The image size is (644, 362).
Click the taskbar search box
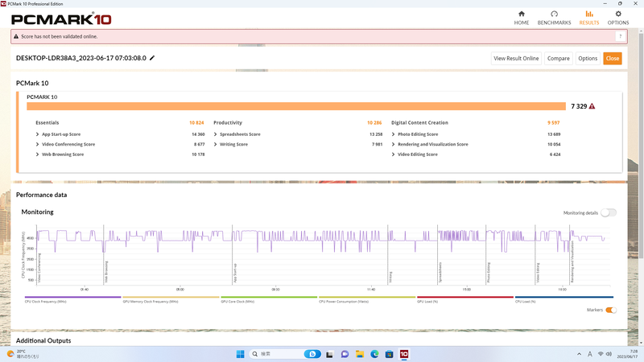tap(285, 354)
